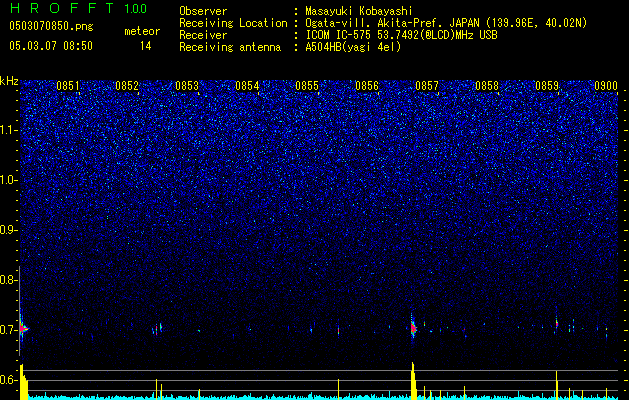Click the 'Observer' field label

203,11
